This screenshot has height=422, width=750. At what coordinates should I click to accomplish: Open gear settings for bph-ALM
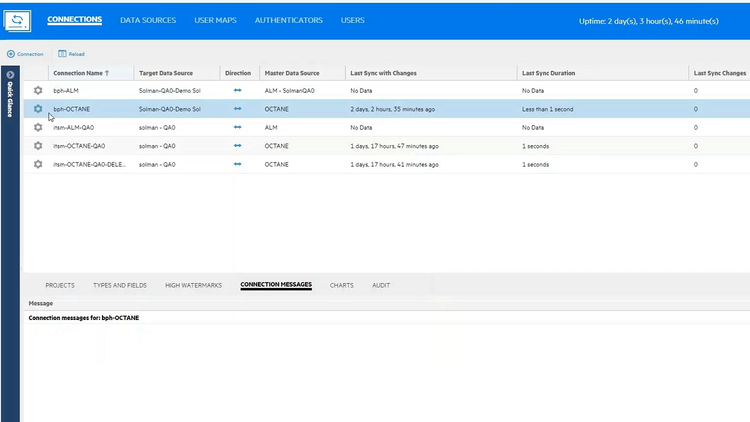tap(38, 90)
